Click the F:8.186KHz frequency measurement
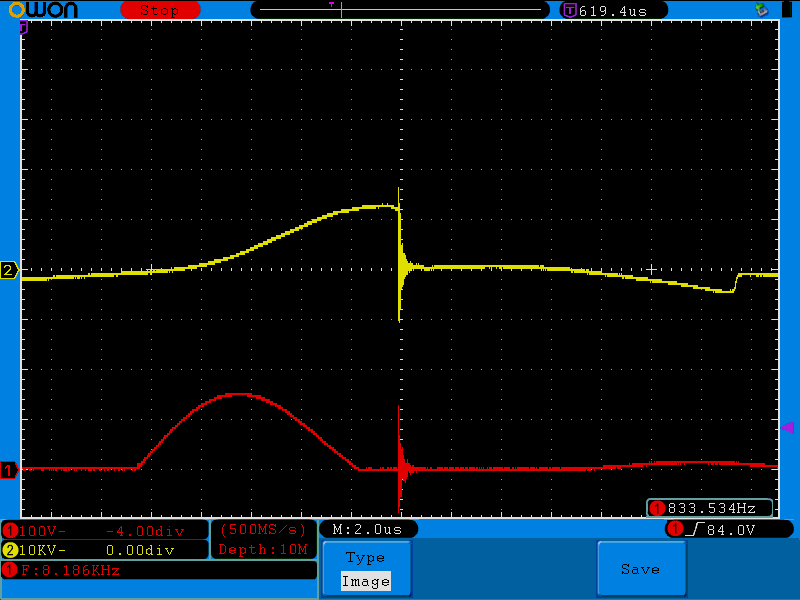This screenshot has height=600, width=800. tap(70, 570)
